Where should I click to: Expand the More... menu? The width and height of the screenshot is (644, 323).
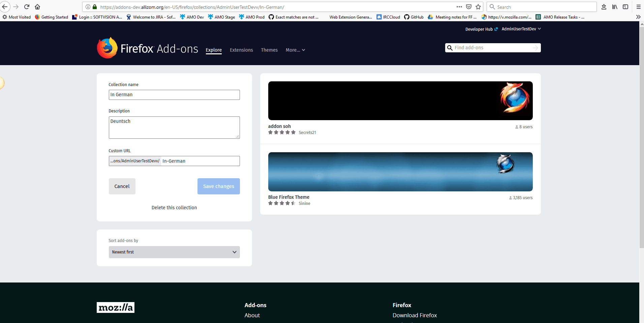pos(295,50)
